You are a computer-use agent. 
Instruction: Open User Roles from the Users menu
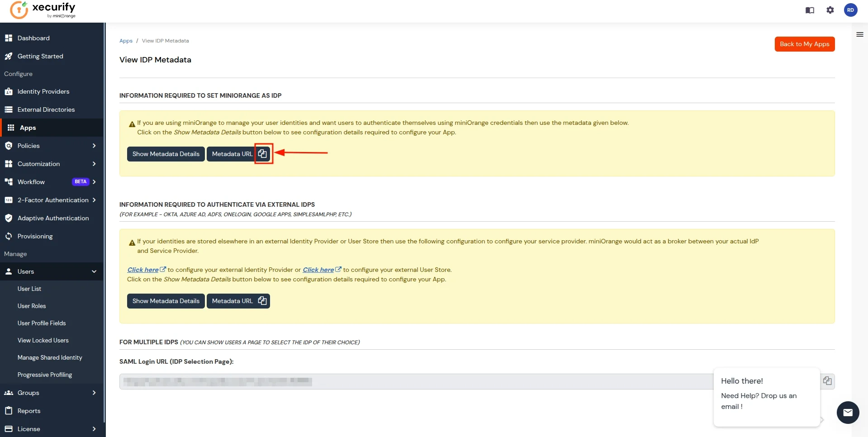pyautogui.click(x=32, y=306)
